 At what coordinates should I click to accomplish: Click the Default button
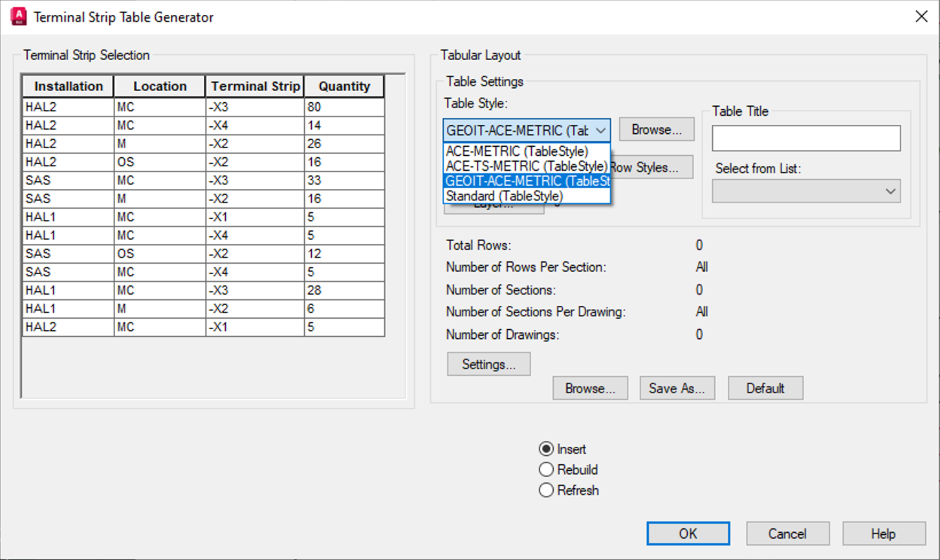pos(765,388)
